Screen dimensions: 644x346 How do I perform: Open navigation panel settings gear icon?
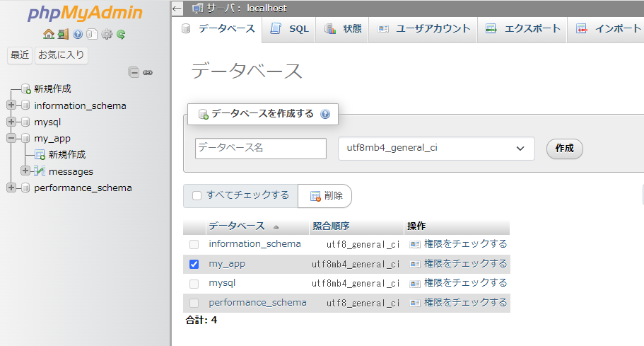pos(107,34)
